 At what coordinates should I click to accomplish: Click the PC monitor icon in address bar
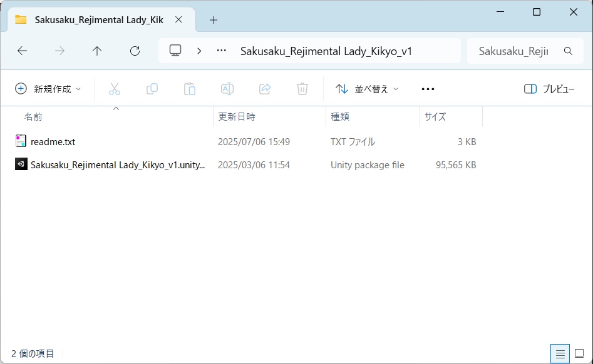[175, 51]
